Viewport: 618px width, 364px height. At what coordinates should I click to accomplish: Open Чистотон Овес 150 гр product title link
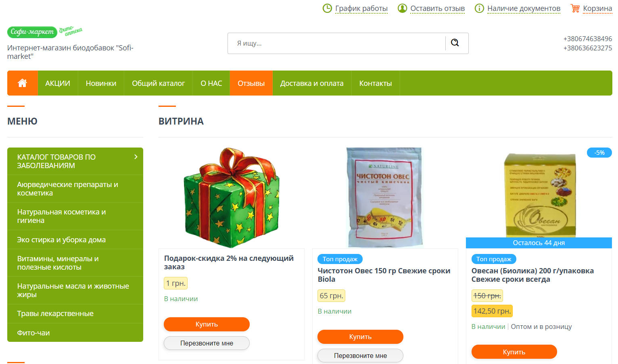point(384,275)
